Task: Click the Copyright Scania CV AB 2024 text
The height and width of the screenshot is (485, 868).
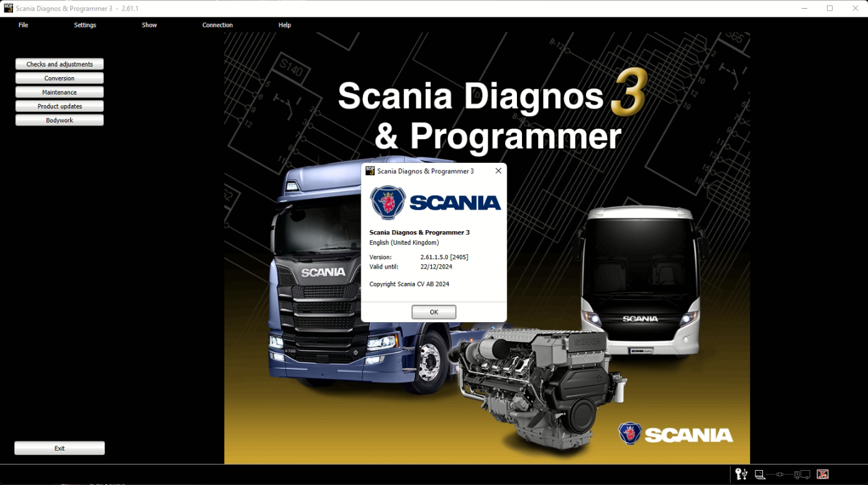Action: pos(409,284)
